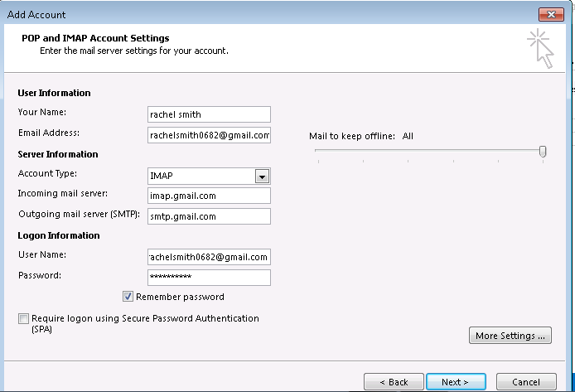
Task: Go to the Next step
Action: [456, 382]
